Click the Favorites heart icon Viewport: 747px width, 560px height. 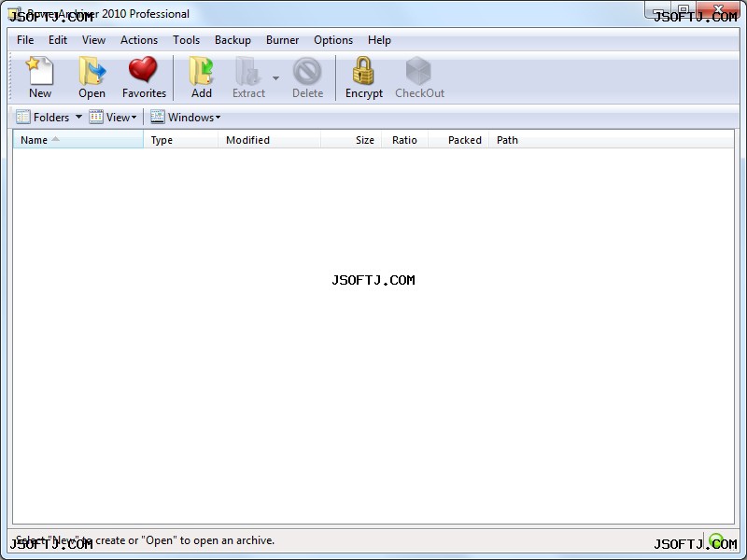(144, 77)
